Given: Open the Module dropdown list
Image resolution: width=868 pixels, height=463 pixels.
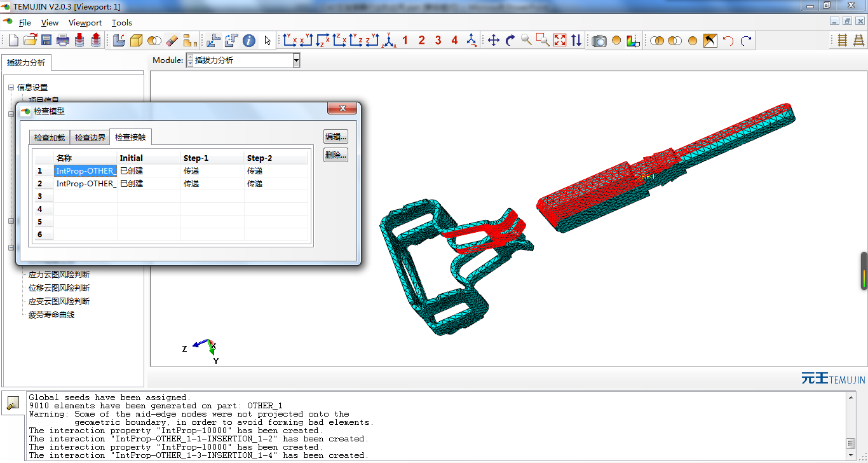Looking at the screenshot, I should (296, 60).
